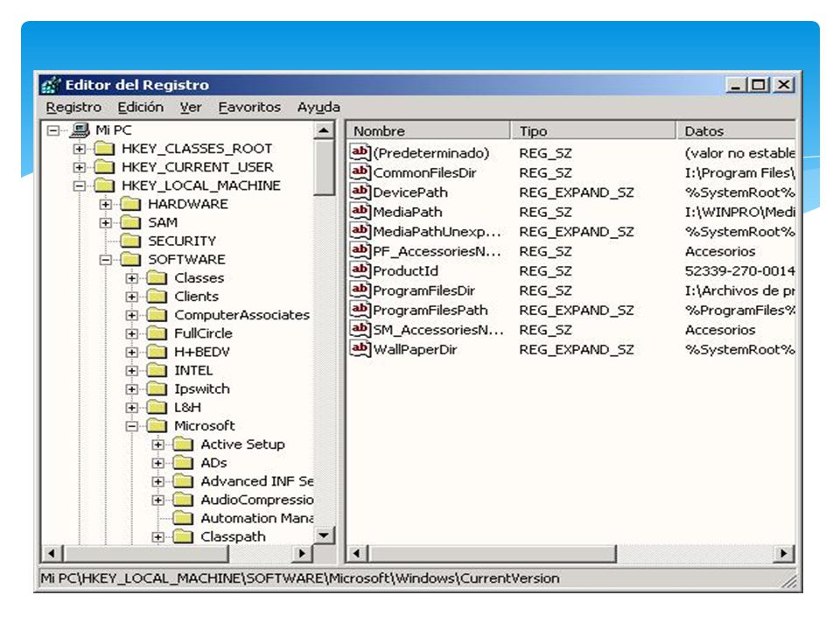The height and width of the screenshot is (630, 840).
Task: Select the AudioCompressio tree item
Action: pos(256,500)
